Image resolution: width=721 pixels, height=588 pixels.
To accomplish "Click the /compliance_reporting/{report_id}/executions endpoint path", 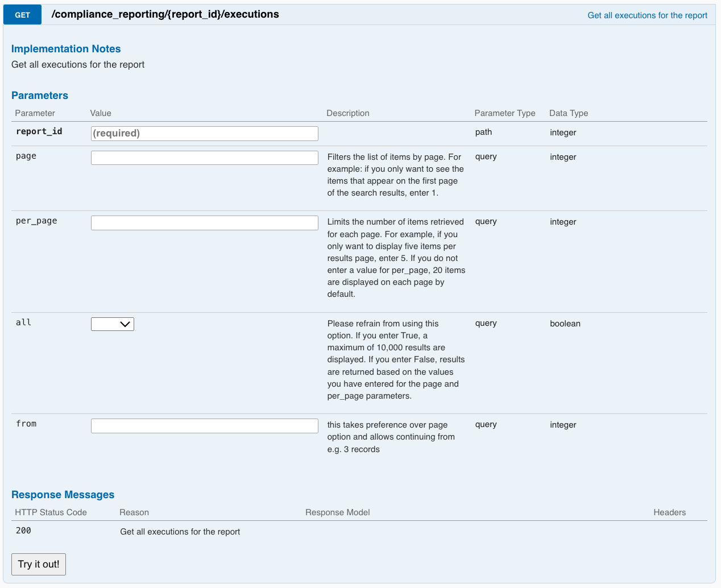I will [x=165, y=14].
